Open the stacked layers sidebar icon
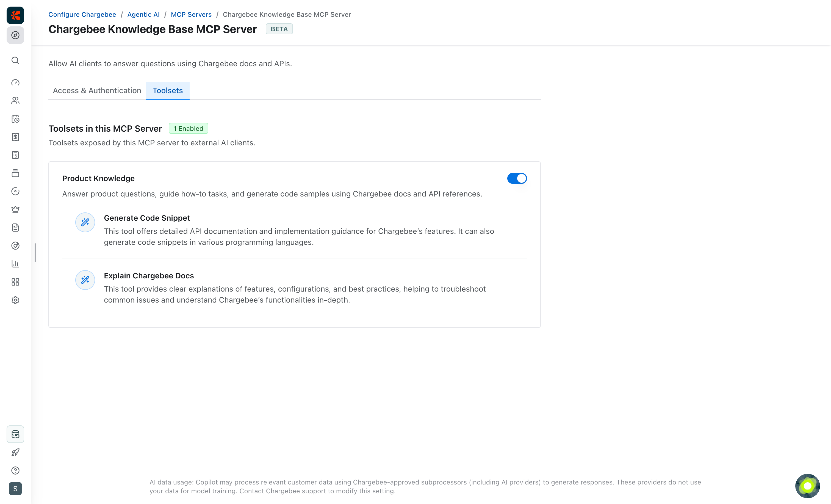 coord(15,173)
